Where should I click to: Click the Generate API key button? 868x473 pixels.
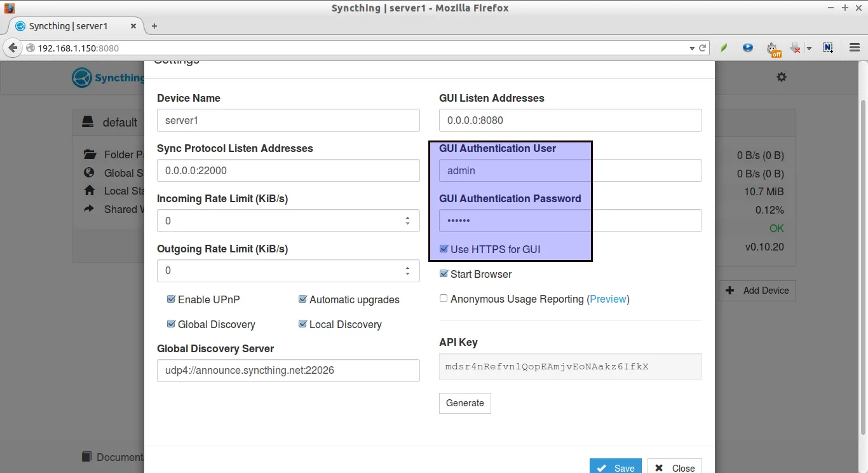[465, 403]
